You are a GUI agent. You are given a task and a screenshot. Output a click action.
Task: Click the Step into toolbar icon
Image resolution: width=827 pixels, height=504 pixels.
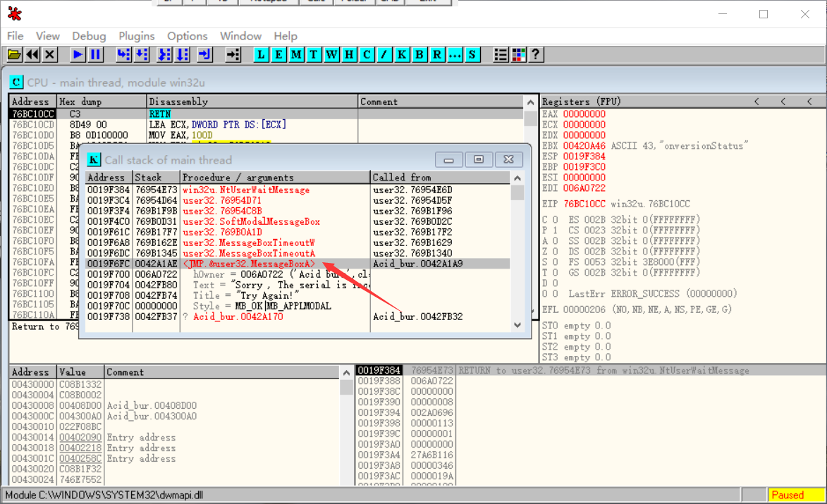point(123,54)
